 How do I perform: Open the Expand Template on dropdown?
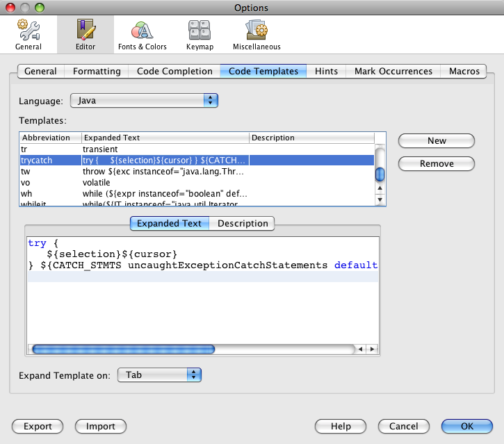click(159, 375)
